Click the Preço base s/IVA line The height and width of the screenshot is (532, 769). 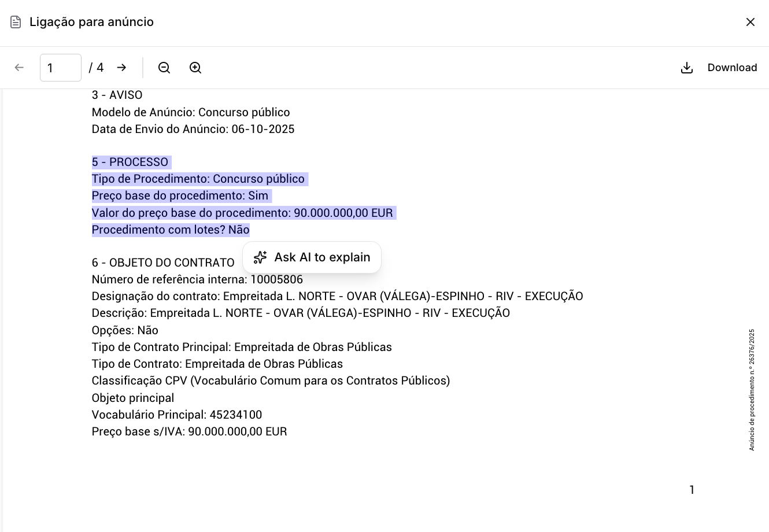[189, 431]
